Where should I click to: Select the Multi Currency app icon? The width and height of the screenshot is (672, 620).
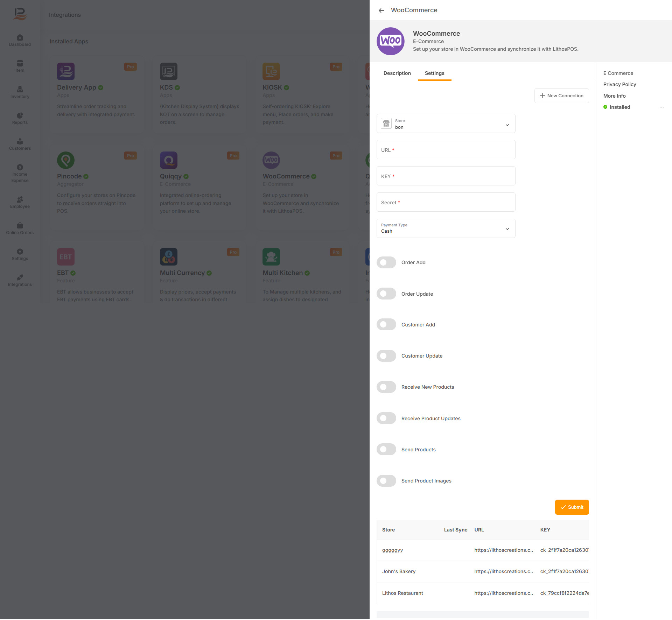coord(169,257)
